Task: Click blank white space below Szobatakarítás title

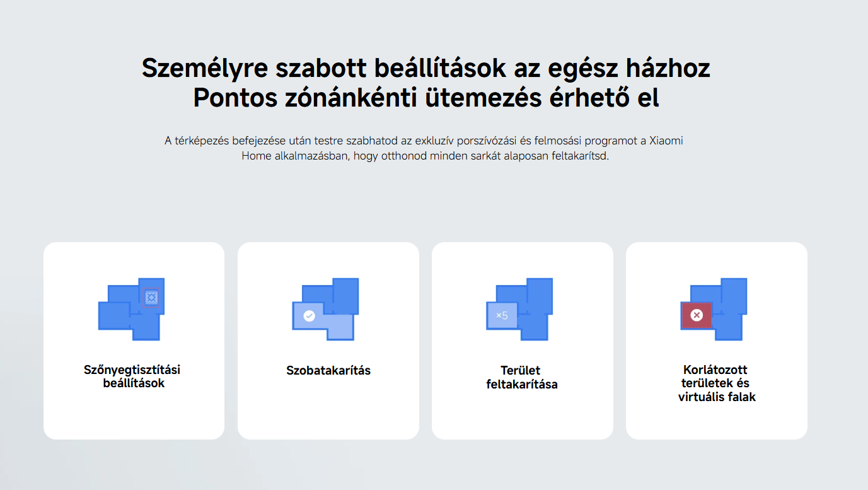Action: pos(328,410)
